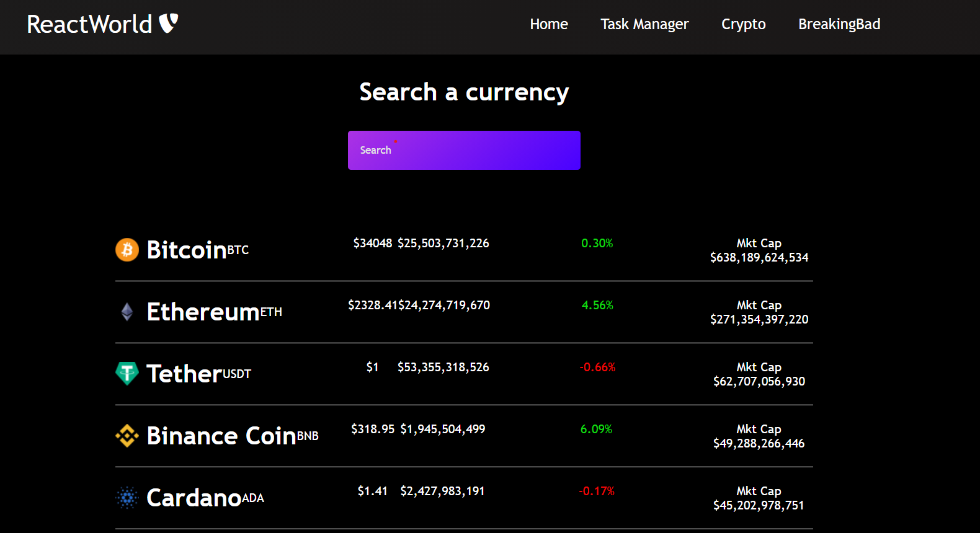The height and width of the screenshot is (533, 980).
Task: Click Binance volume $1,945,504,499
Action: pyautogui.click(x=443, y=429)
